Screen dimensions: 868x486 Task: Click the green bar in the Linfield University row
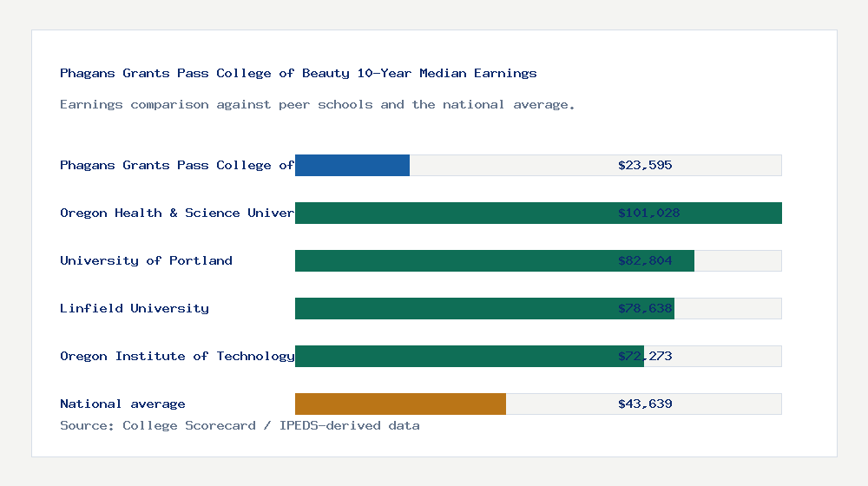pos(484,308)
